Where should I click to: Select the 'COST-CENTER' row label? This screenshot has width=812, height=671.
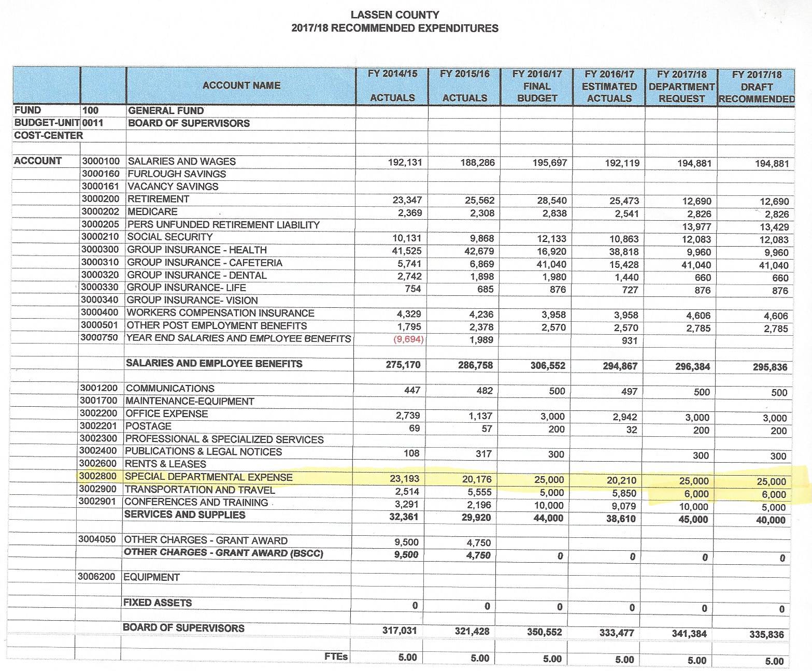pyautogui.click(x=48, y=136)
